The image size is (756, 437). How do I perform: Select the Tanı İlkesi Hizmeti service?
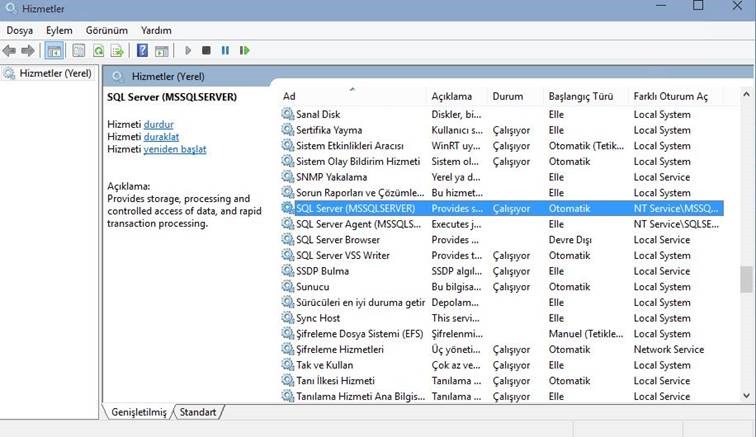tap(335, 381)
